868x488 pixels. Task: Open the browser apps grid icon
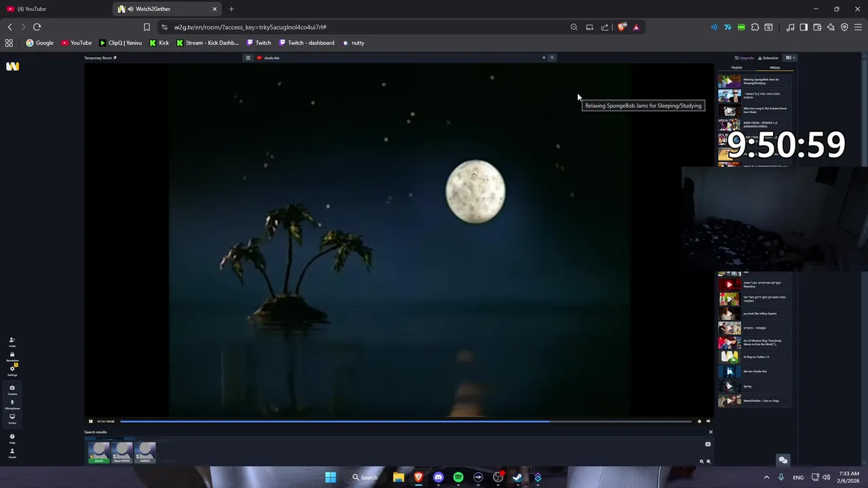coord(9,43)
